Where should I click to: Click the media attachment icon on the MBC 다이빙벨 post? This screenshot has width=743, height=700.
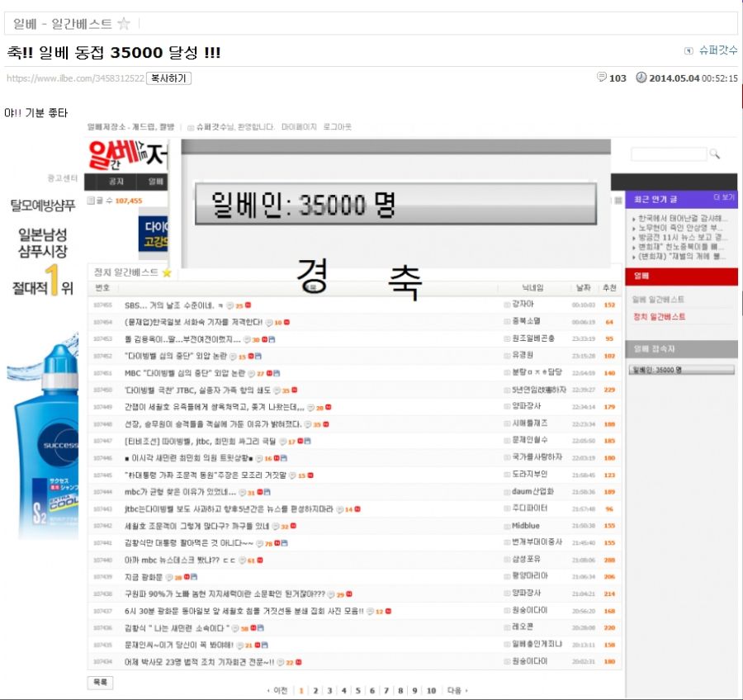point(276,373)
